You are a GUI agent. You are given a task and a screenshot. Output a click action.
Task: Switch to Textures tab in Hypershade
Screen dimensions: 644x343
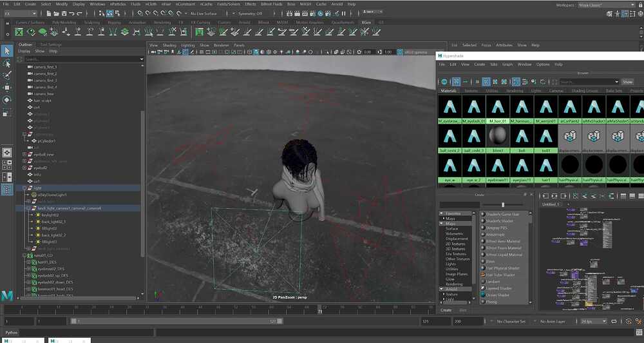(471, 90)
